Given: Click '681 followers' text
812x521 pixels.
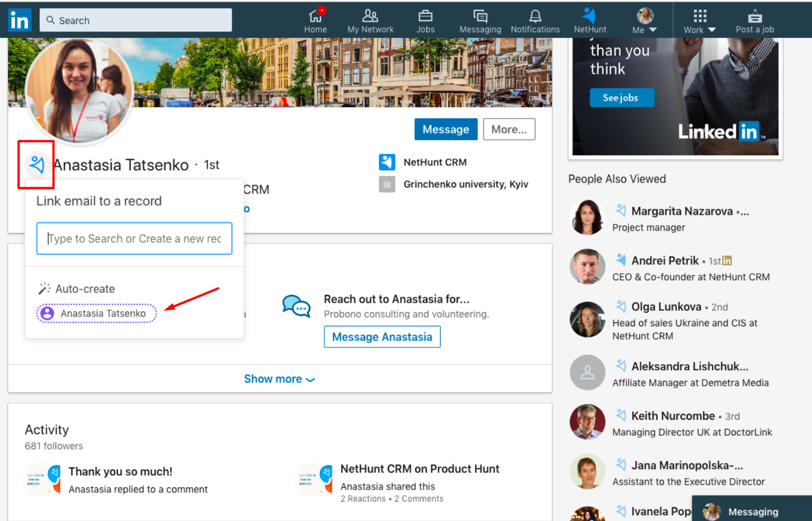Looking at the screenshot, I should (54, 446).
